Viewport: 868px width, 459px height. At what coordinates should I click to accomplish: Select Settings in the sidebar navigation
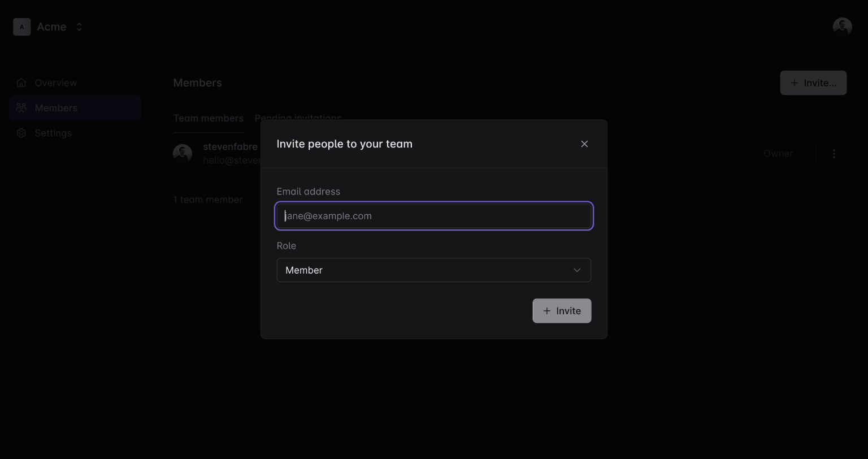pos(53,133)
